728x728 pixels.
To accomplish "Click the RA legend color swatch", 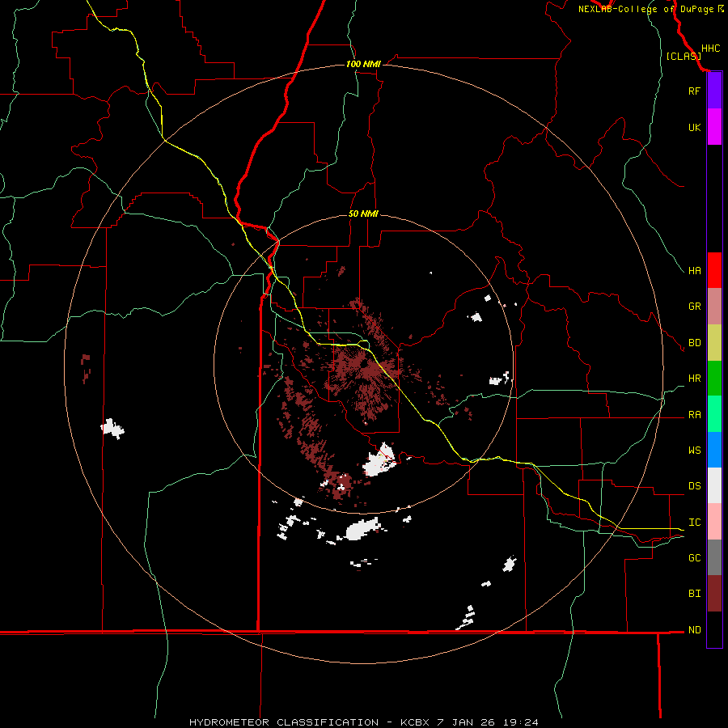I will (x=714, y=414).
